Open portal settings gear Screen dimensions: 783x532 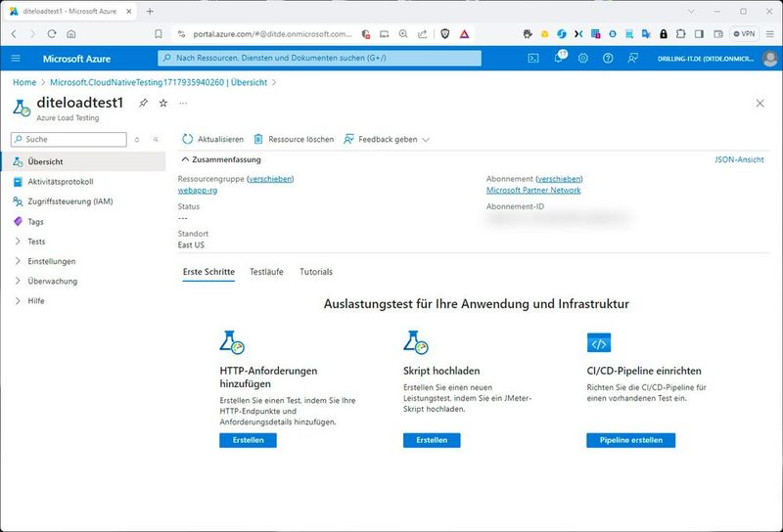click(582, 59)
